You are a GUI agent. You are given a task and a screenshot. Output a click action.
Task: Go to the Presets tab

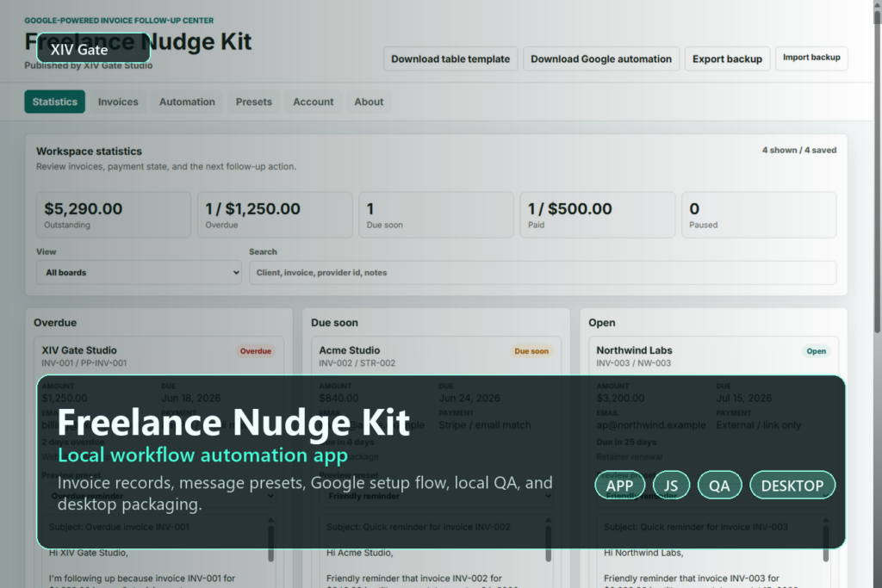[254, 102]
